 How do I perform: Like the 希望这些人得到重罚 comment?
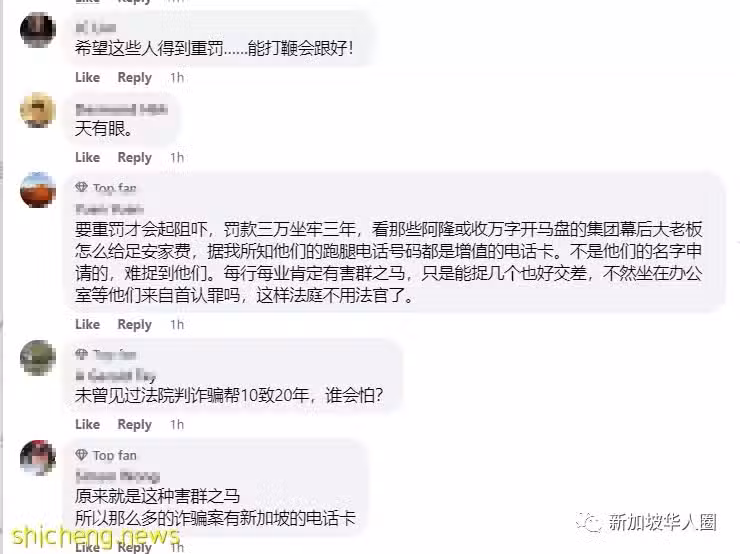click(87, 77)
